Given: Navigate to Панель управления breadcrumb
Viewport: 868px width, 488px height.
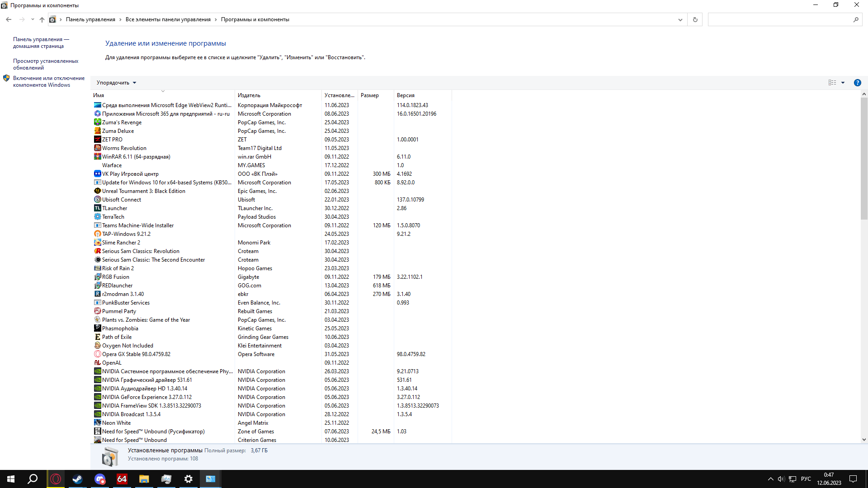Looking at the screenshot, I should coord(90,19).
